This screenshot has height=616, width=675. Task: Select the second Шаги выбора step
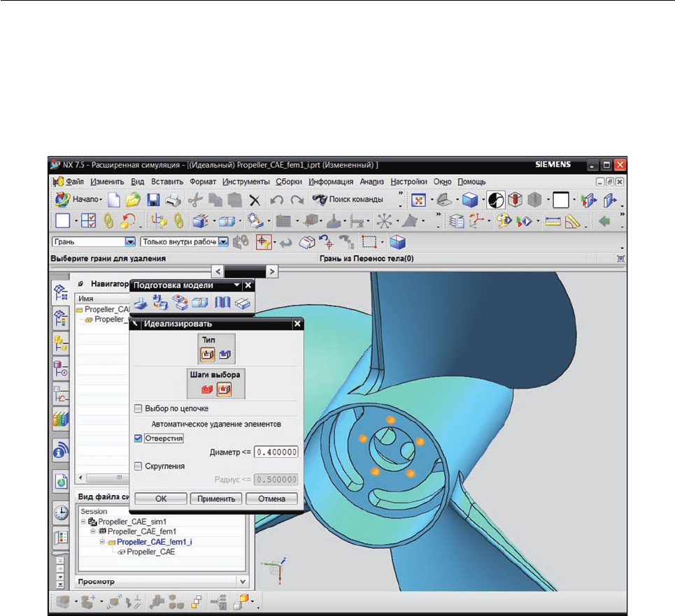(x=225, y=389)
